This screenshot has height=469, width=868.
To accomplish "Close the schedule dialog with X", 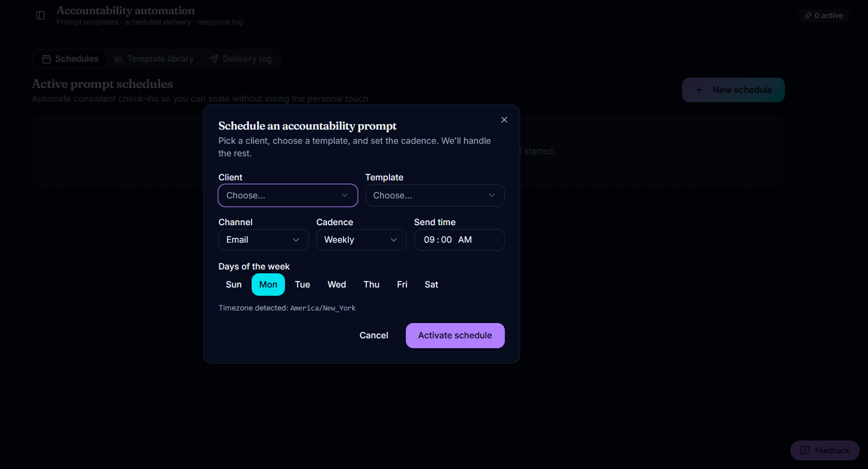I will click(x=504, y=120).
